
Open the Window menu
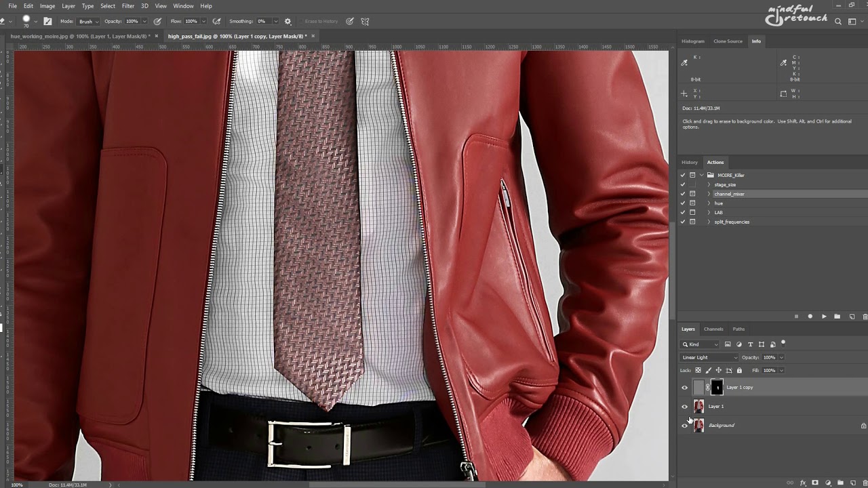pos(183,6)
